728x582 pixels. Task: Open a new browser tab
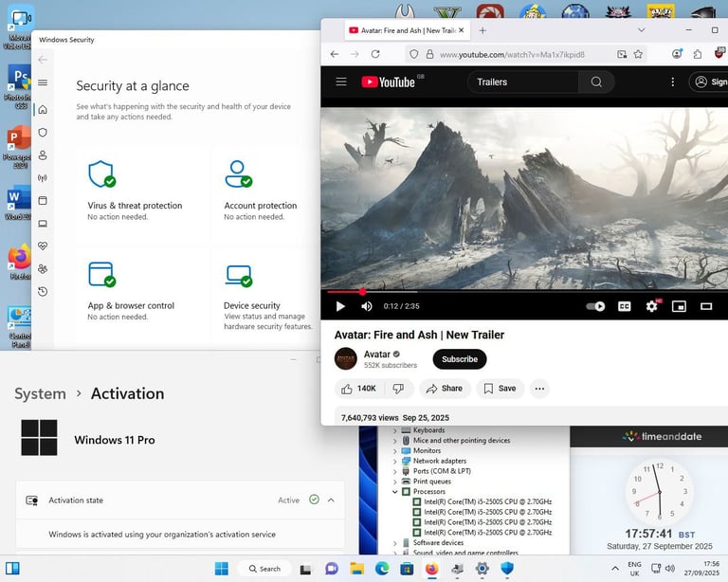click(482, 30)
